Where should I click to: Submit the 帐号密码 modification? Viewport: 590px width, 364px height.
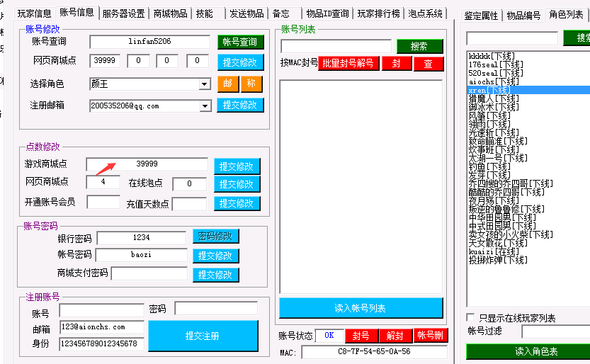[215, 256]
